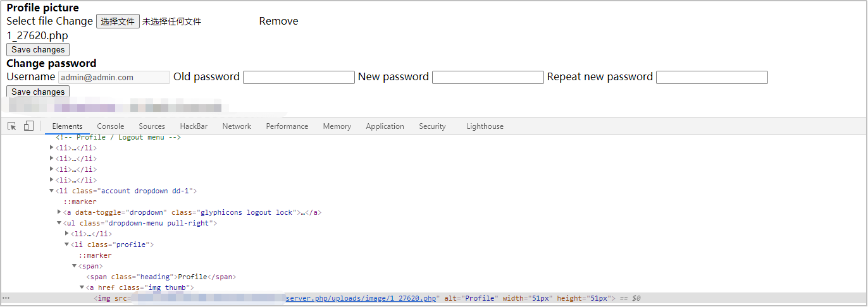This screenshot has width=868, height=307.
Task: Collapse the "account dropdown dd-1" li node
Action: pyautogui.click(x=52, y=191)
